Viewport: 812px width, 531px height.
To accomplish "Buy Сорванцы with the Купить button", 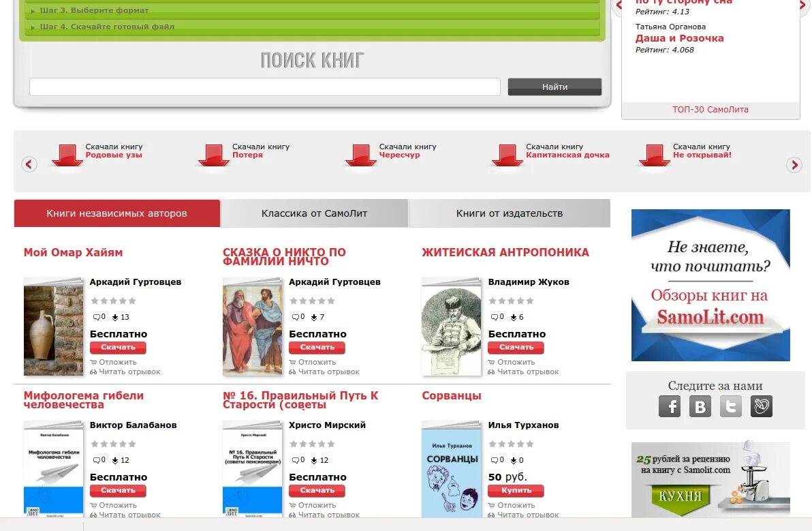I will (516, 490).
